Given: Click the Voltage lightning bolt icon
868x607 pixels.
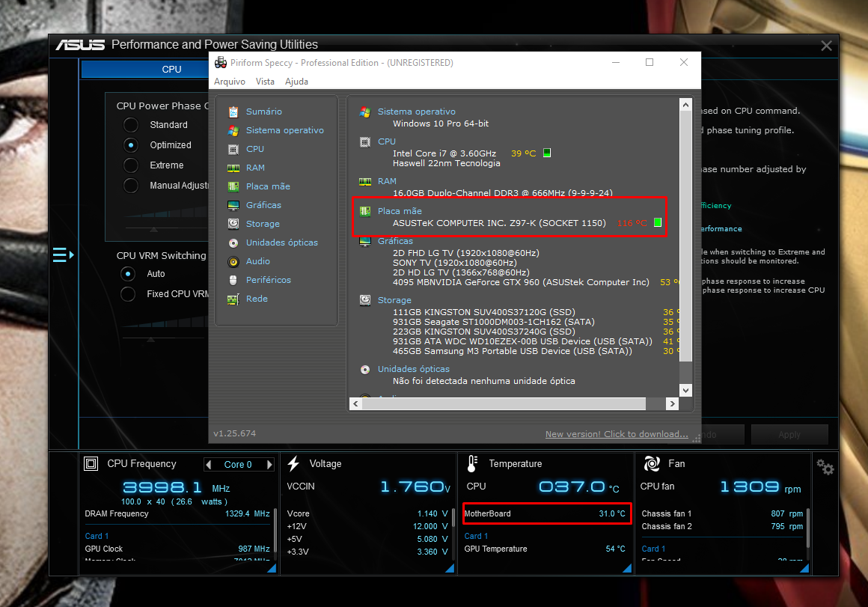Looking at the screenshot, I should pos(293,463).
